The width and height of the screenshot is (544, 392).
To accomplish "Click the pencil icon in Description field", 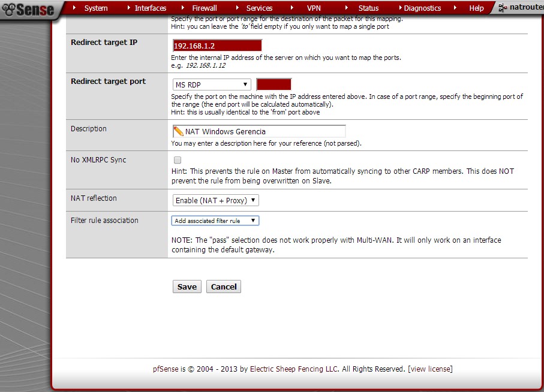I will [178, 131].
